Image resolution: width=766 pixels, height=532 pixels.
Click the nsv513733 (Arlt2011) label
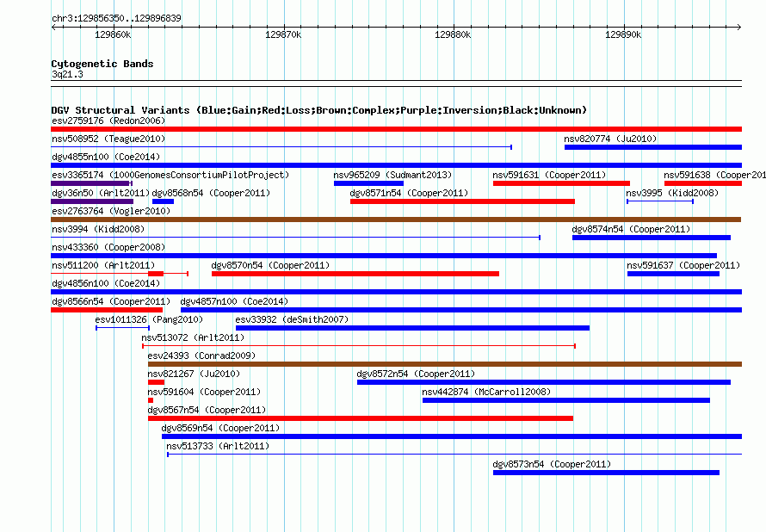coord(218,446)
